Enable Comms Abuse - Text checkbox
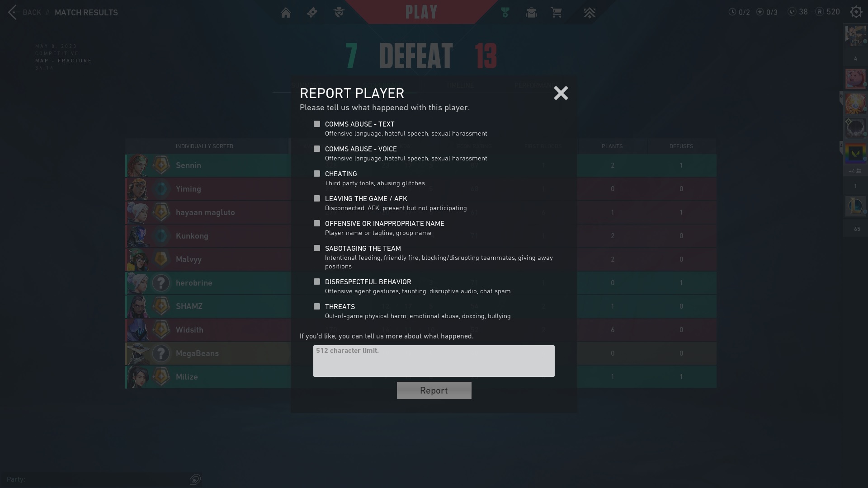 [x=316, y=124]
